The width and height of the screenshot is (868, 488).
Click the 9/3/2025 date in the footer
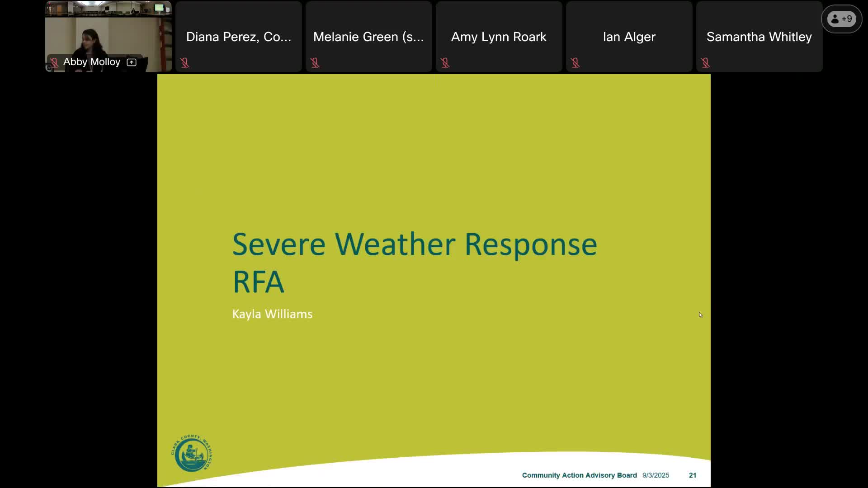[656, 475]
